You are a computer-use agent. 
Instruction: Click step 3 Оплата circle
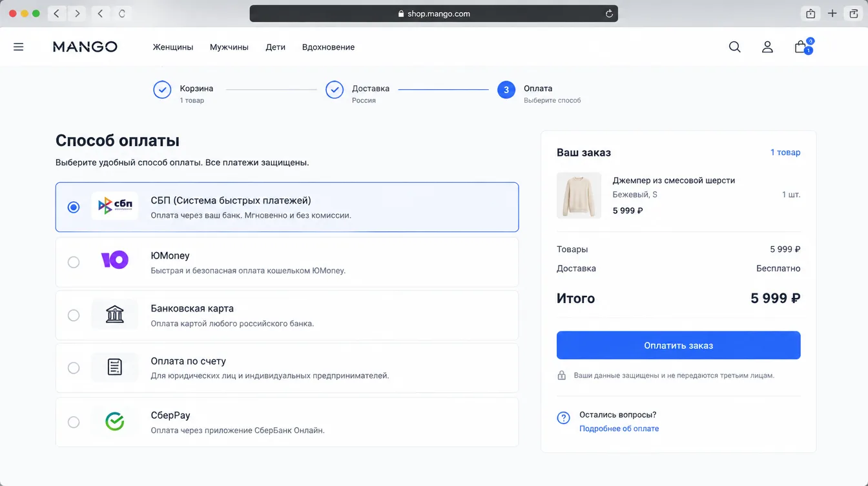pos(506,90)
